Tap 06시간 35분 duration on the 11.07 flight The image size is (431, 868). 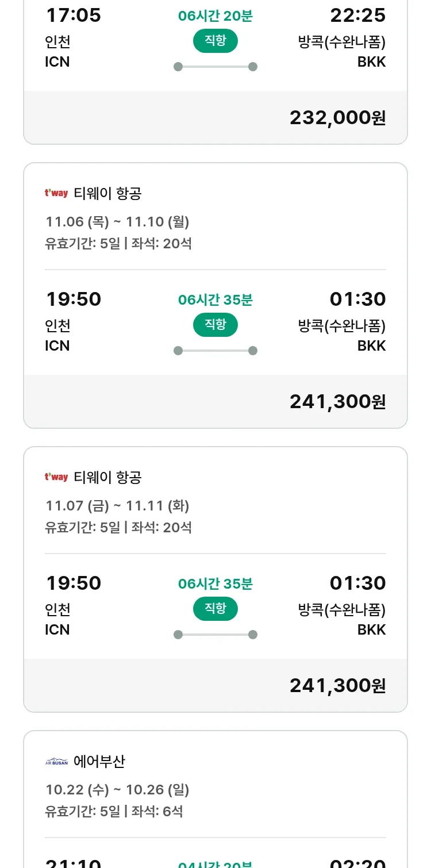215,584
